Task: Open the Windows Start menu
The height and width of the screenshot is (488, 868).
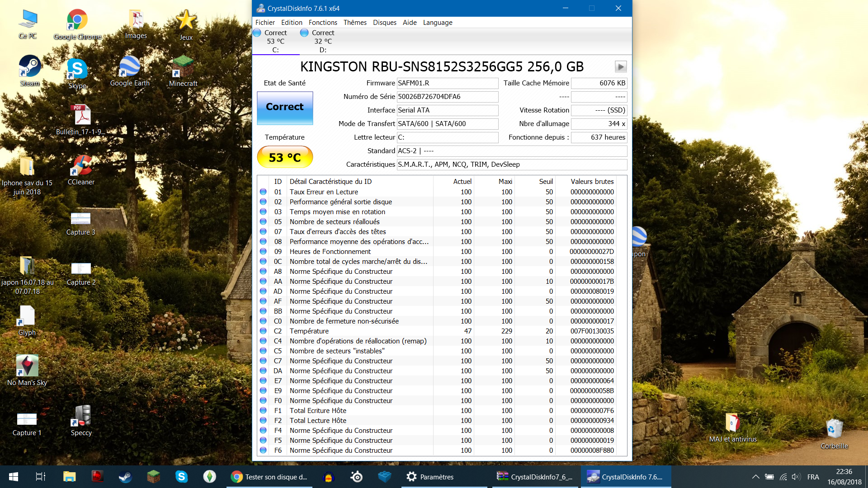Action: (14, 477)
